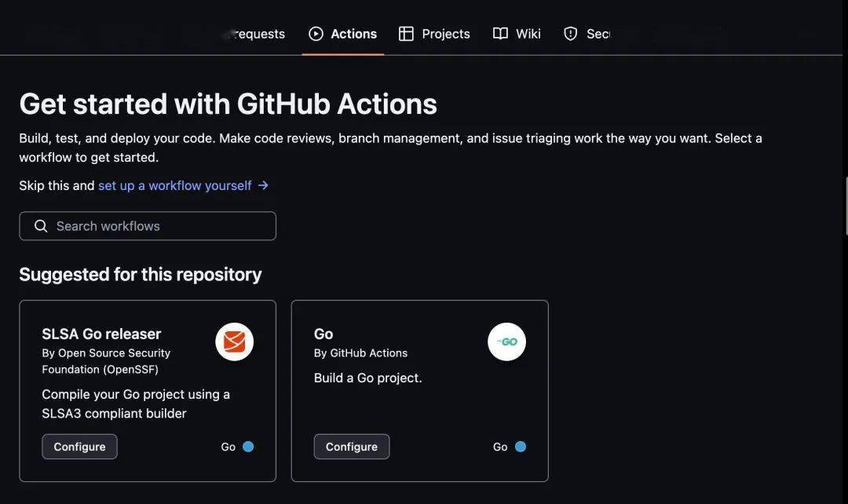Click the Actions play-circle icon
Viewport: 848px width, 504px height.
(x=316, y=34)
